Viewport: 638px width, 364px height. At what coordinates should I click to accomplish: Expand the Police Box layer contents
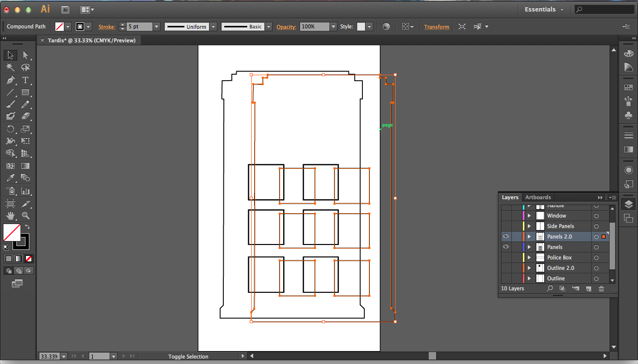[529, 257]
